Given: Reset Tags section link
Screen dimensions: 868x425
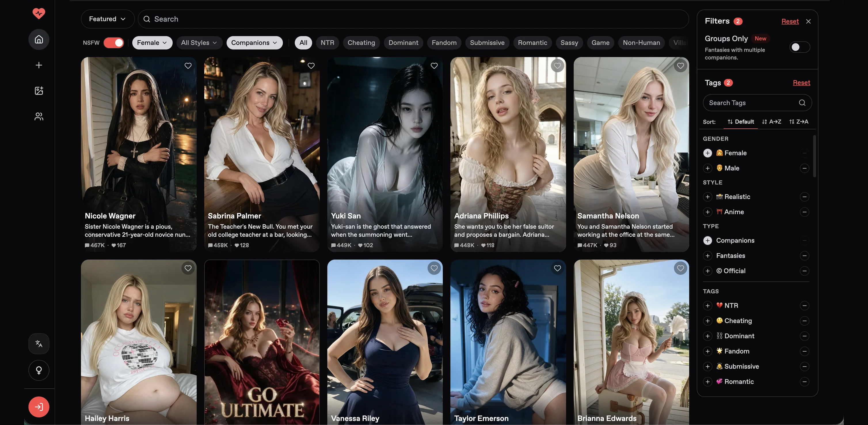Looking at the screenshot, I should (801, 83).
